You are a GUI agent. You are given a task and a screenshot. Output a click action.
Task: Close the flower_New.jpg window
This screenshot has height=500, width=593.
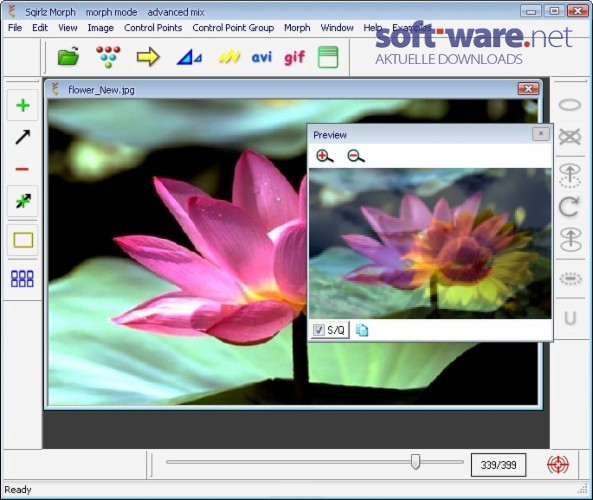tap(528, 89)
